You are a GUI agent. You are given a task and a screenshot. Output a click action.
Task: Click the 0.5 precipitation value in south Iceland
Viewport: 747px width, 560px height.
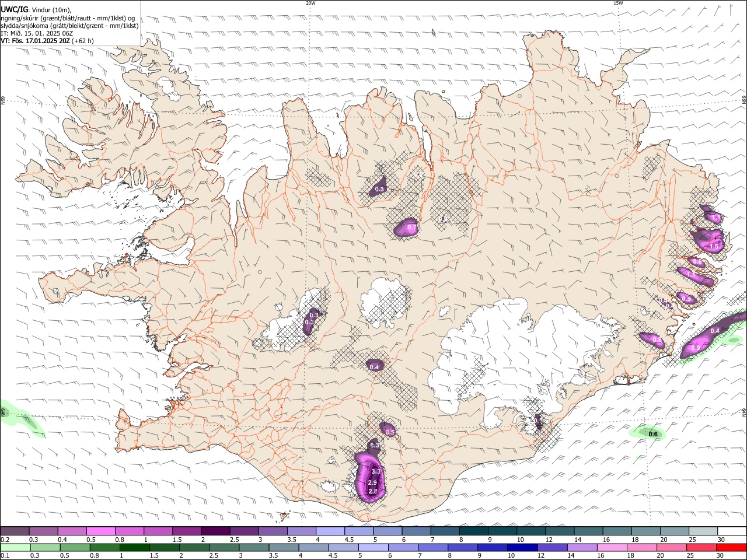(390, 432)
